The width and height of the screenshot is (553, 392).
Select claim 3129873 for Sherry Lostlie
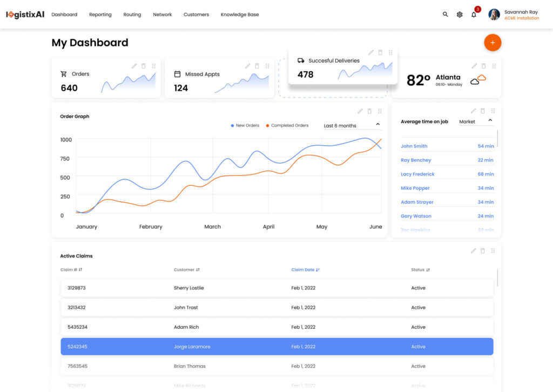(x=277, y=288)
